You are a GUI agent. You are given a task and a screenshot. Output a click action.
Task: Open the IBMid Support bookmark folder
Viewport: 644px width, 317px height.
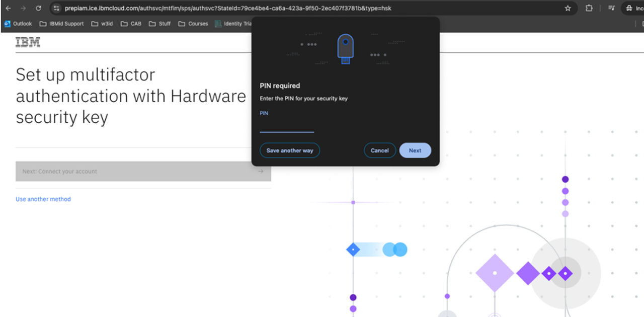point(62,24)
